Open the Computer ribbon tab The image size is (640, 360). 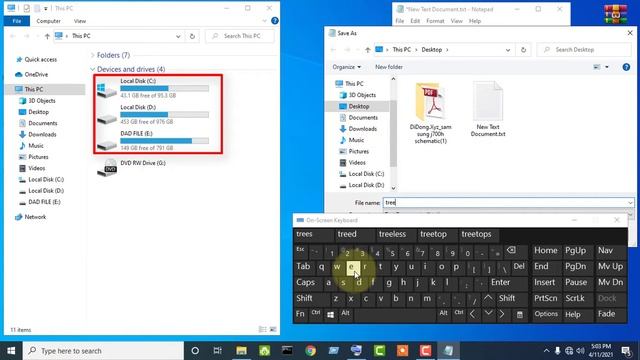click(48, 21)
